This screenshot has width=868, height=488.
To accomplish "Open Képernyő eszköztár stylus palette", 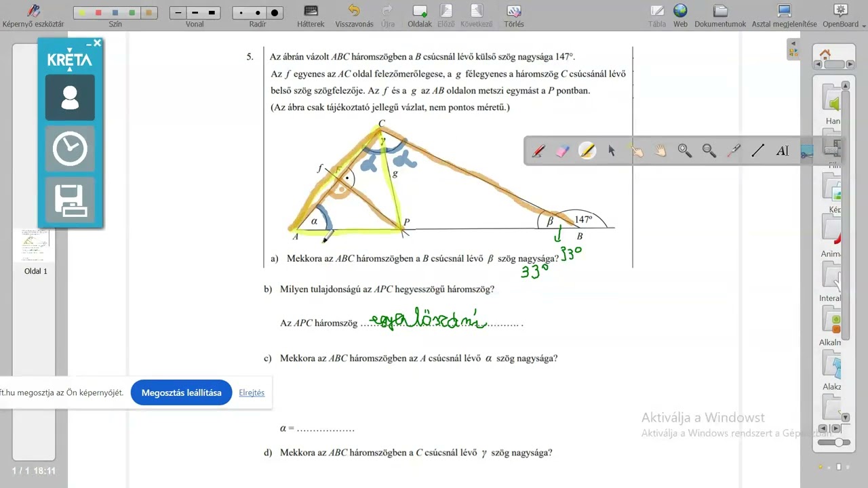I will tap(33, 16).
